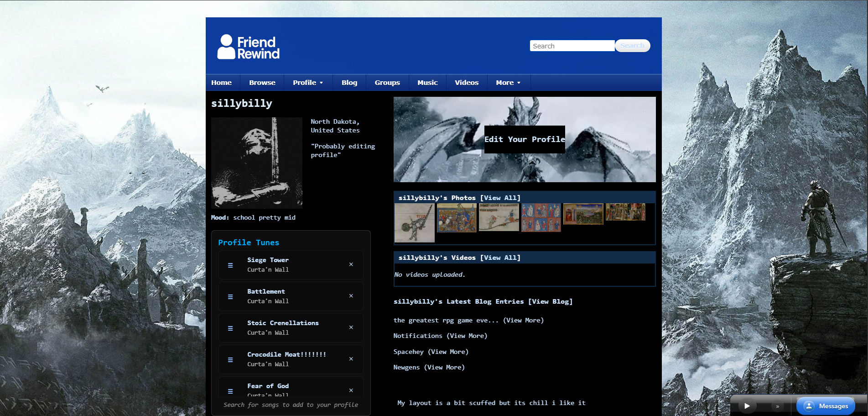
Task: Expand the Profile dropdown menu
Action: coord(308,83)
